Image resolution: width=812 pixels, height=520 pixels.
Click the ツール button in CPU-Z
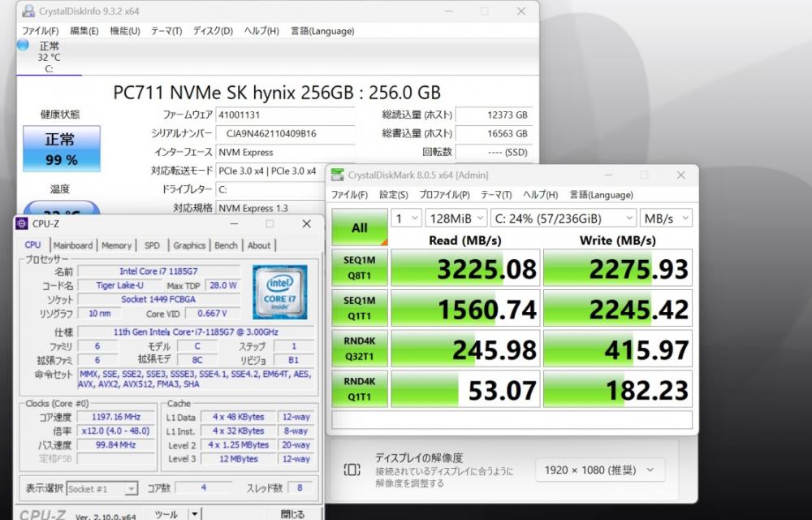pyautogui.click(x=166, y=513)
